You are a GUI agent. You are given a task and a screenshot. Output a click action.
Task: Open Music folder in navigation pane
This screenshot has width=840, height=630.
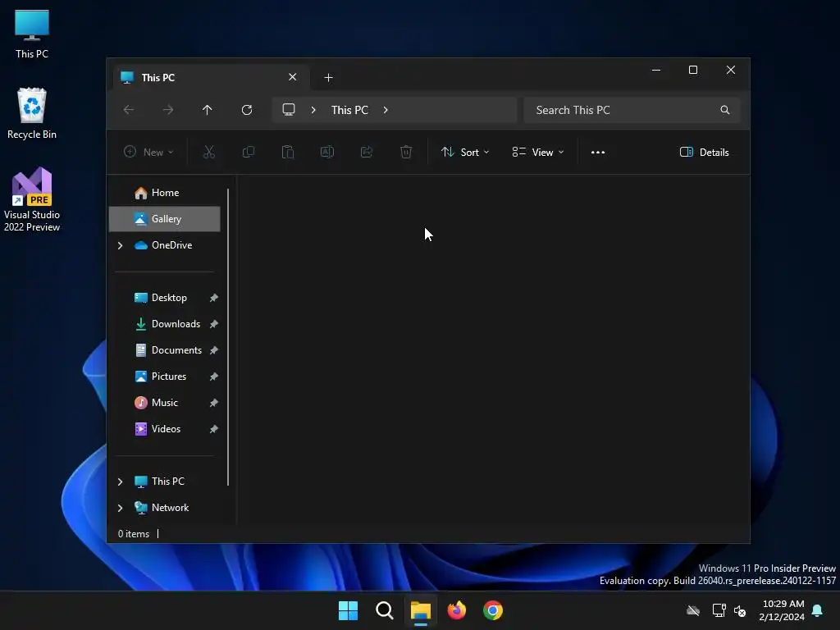point(164,403)
